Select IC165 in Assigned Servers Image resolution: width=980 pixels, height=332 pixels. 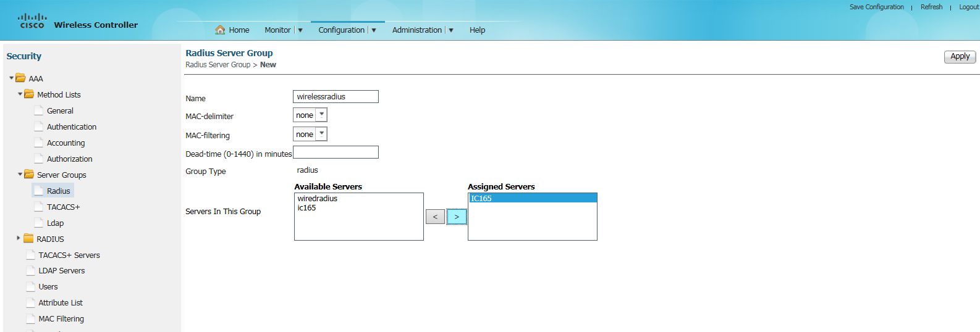click(533, 198)
